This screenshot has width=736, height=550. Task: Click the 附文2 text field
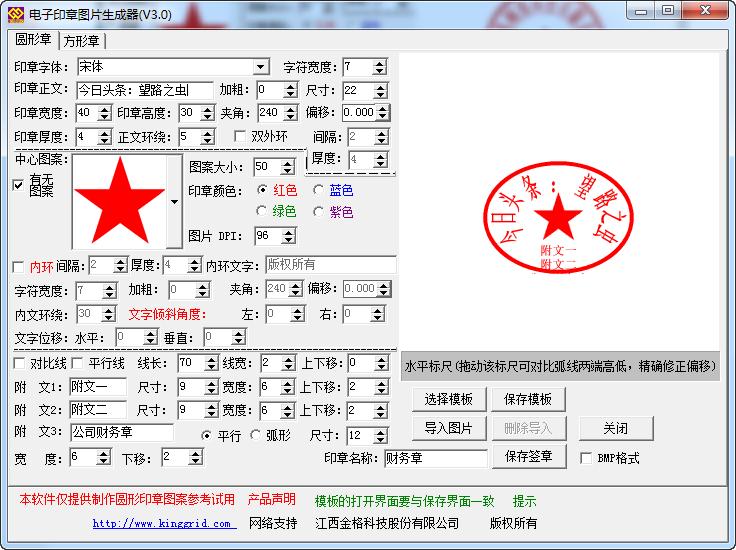[98, 410]
